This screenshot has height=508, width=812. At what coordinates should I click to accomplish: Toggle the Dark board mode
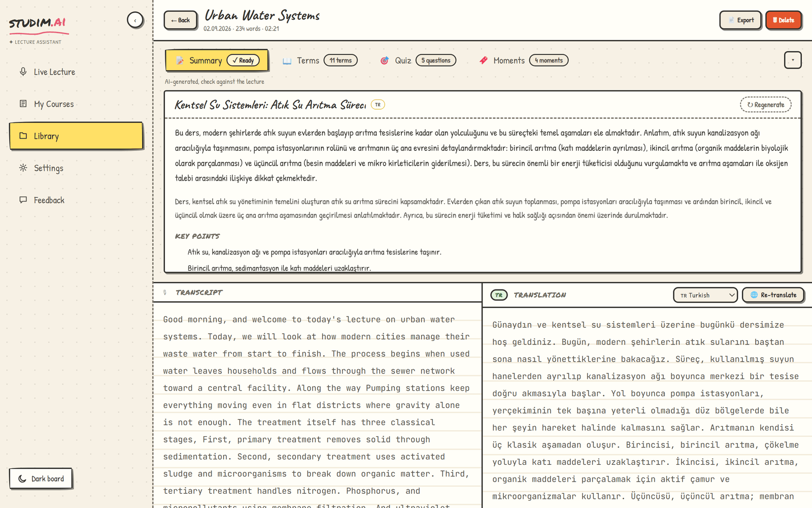41,479
